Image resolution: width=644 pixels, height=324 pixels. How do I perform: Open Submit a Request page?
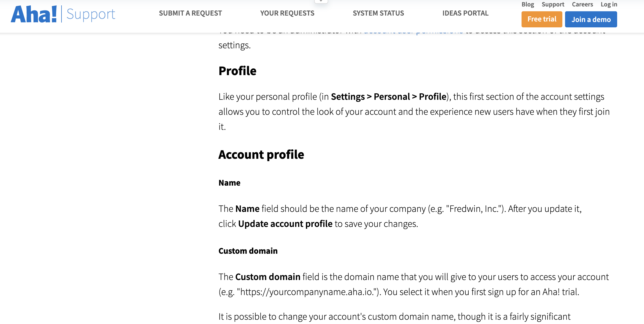click(x=190, y=13)
